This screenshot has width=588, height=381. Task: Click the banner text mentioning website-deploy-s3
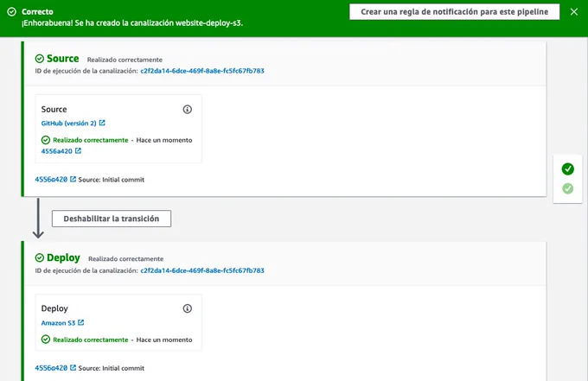coord(132,22)
